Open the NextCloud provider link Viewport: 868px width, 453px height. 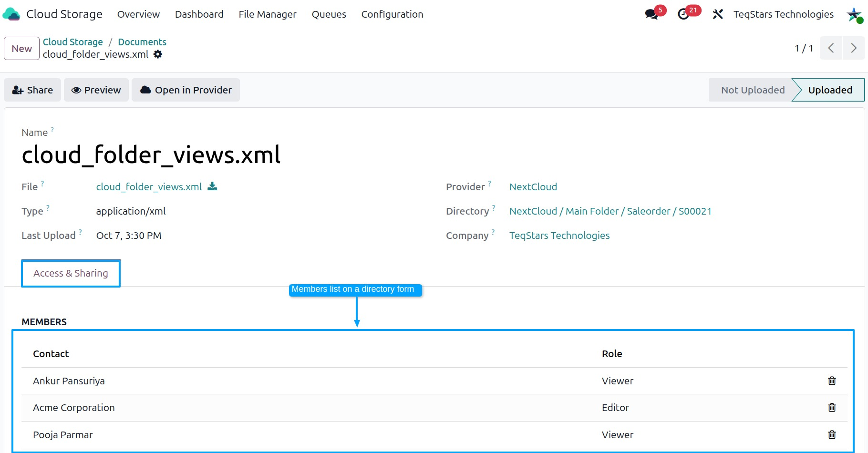[533, 187]
